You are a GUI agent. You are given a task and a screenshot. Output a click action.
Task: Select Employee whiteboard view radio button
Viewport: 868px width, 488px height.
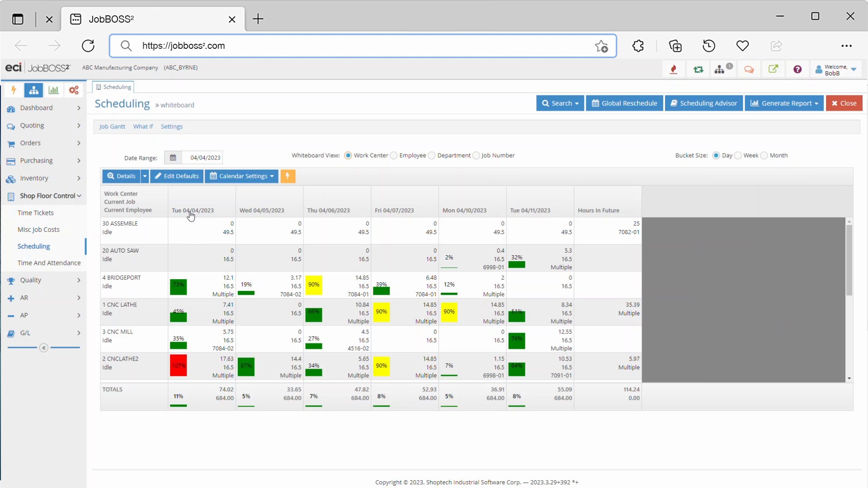(x=394, y=155)
